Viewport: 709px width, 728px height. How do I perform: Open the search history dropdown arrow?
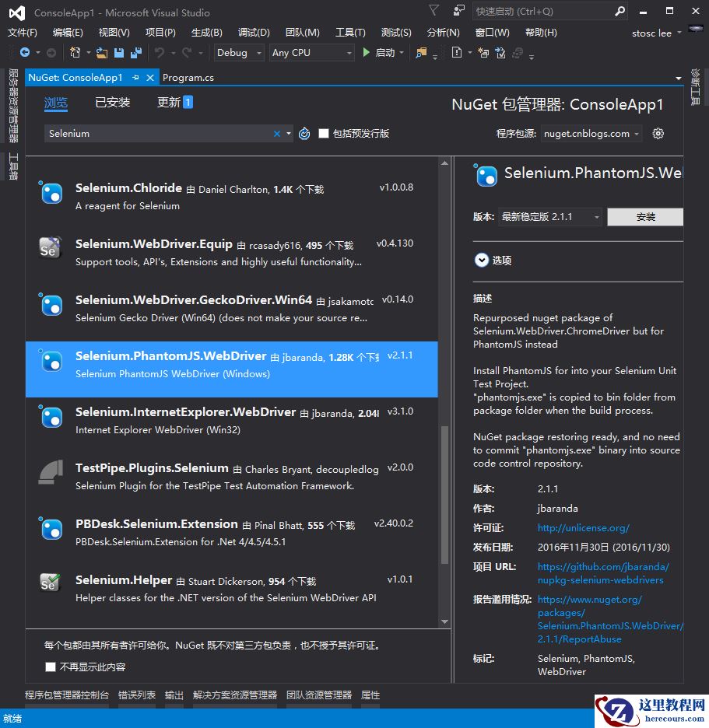289,134
